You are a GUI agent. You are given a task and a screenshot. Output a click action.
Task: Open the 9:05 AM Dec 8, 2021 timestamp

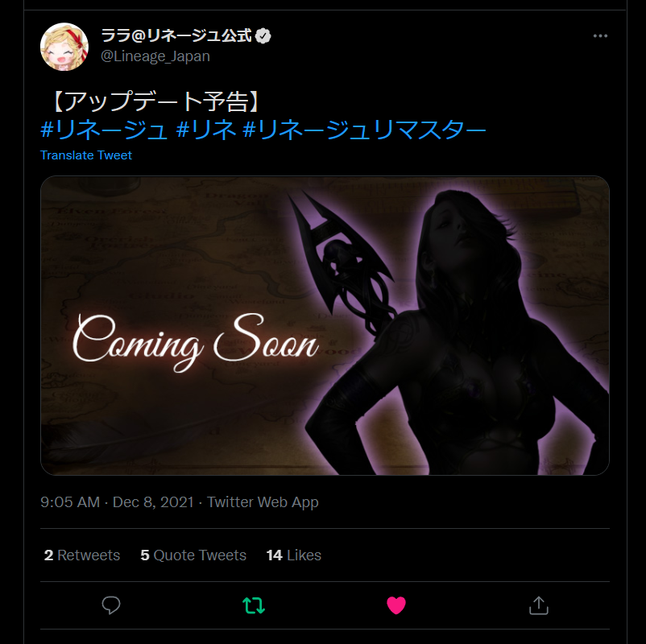pos(117,502)
